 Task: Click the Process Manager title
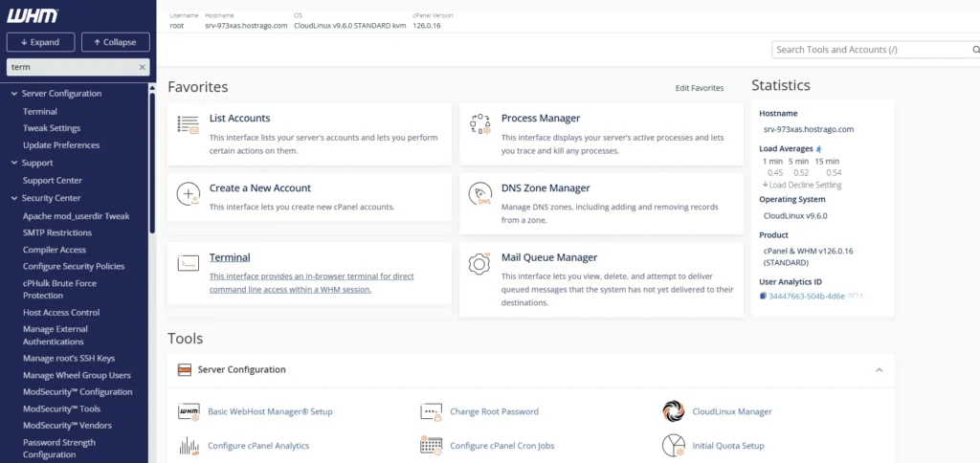[x=541, y=118]
